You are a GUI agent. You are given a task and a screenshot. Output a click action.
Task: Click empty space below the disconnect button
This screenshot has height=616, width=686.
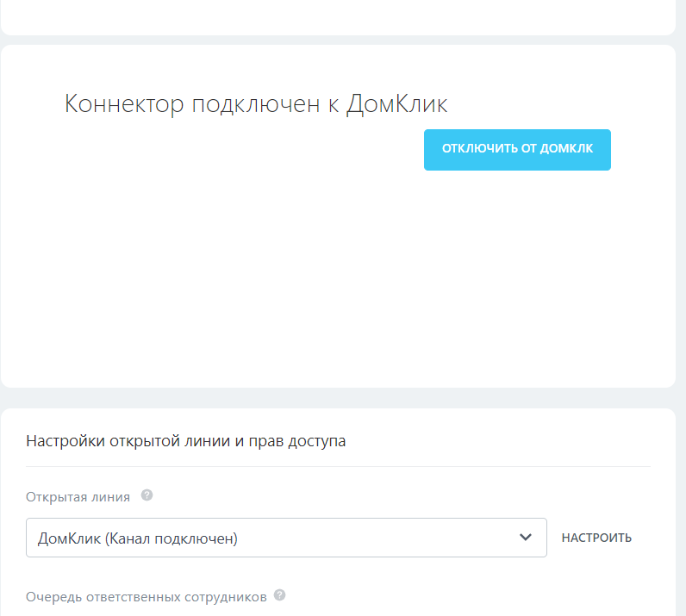[517, 258]
